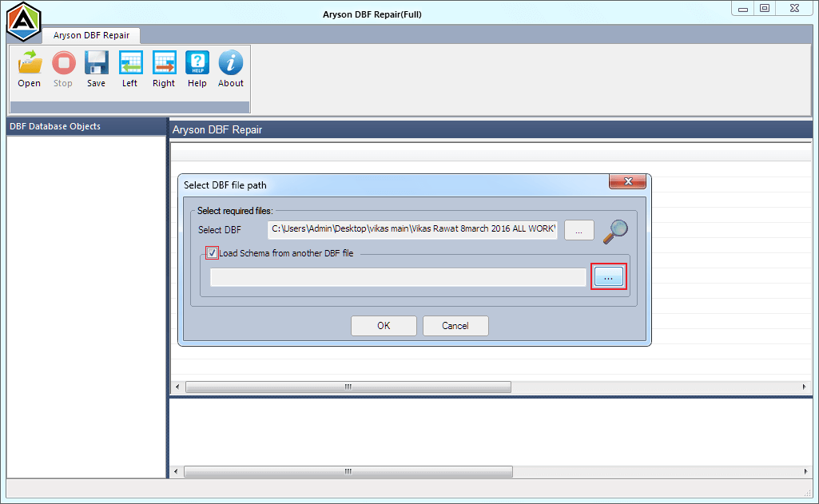The width and height of the screenshot is (819, 504).
Task: Save recovered data with Save icon
Action: pos(97,62)
